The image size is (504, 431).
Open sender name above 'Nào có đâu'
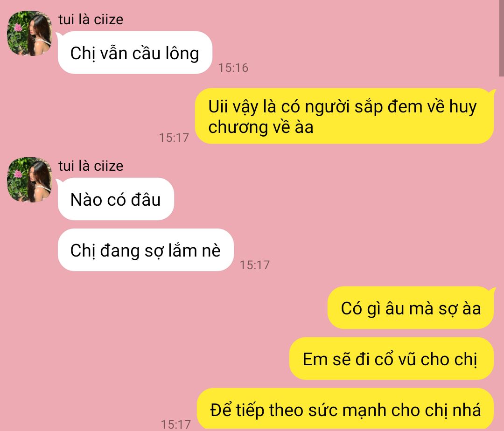point(91,166)
